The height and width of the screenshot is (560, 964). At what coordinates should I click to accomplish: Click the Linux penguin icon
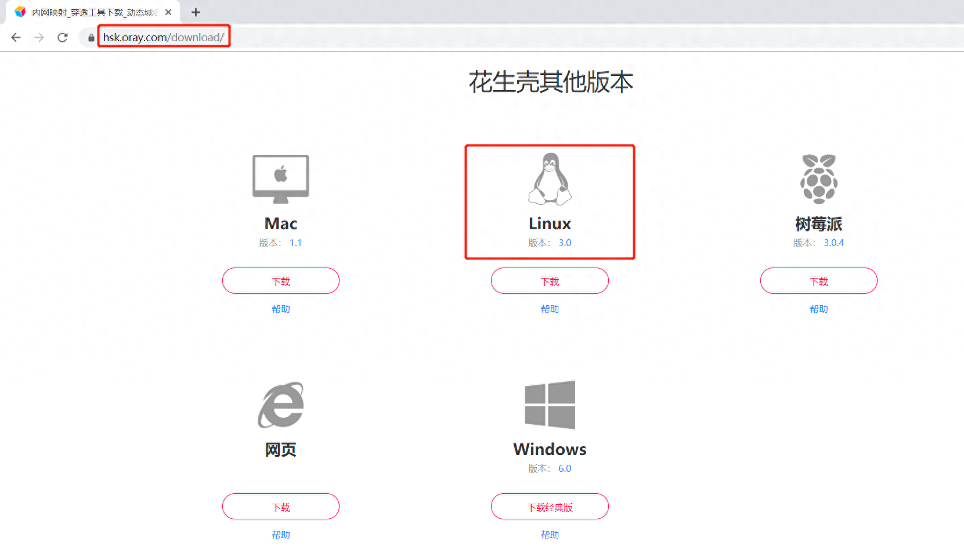pyautogui.click(x=550, y=179)
